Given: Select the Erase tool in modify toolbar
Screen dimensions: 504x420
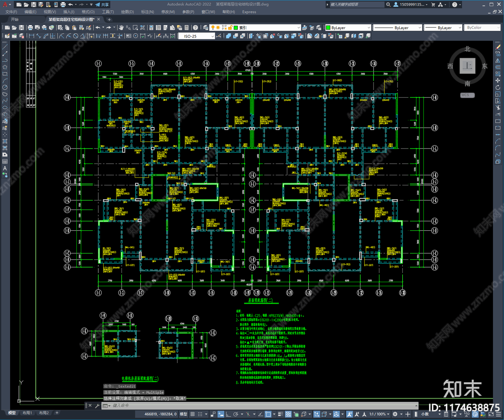Looking at the screenshot, I should tap(498, 47).
